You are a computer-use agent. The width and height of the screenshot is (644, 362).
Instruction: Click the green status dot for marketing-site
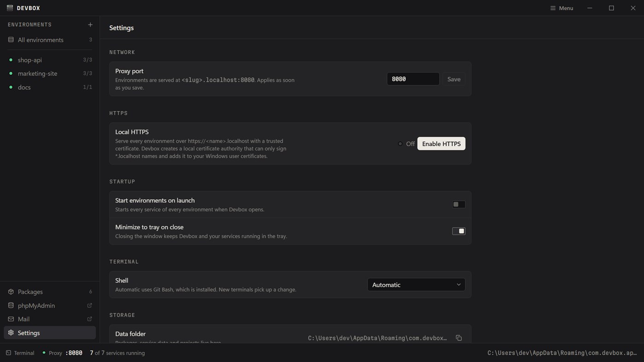(x=11, y=74)
